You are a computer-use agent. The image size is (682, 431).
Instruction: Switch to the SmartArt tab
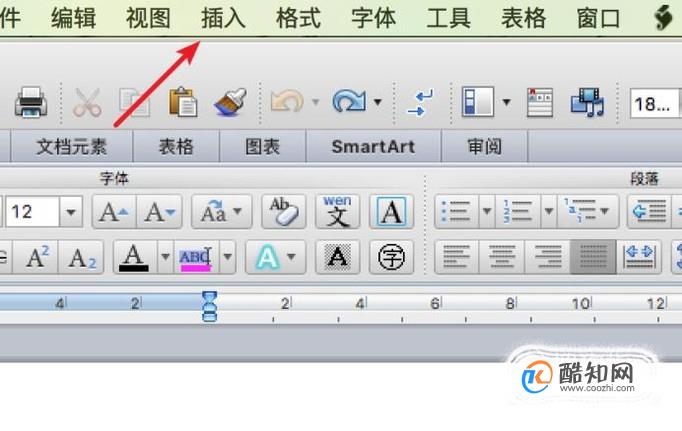click(x=374, y=147)
